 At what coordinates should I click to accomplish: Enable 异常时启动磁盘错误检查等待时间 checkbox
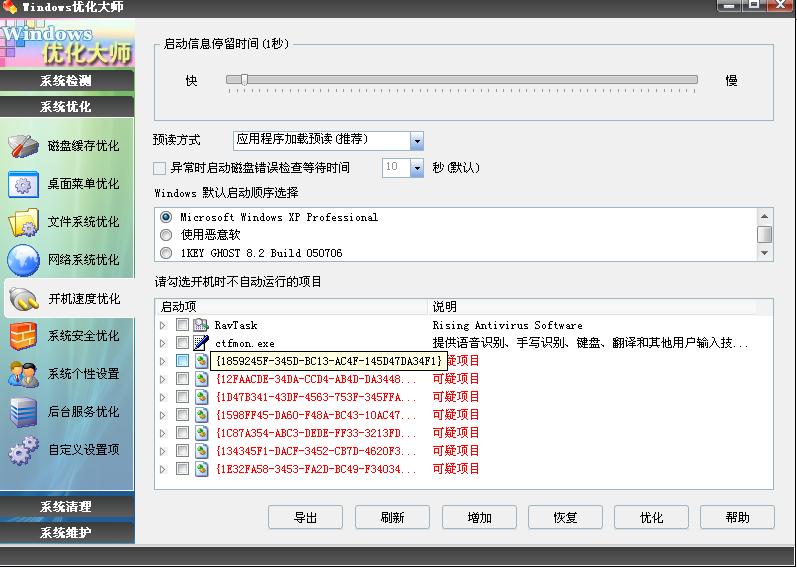pyautogui.click(x=160, y=168)
